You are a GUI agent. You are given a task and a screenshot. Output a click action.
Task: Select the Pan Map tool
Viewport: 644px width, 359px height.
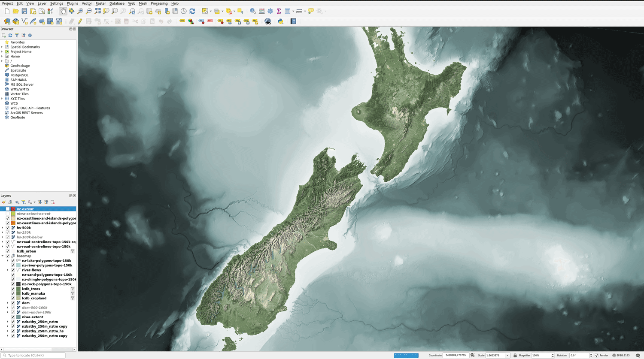(63, 11)
